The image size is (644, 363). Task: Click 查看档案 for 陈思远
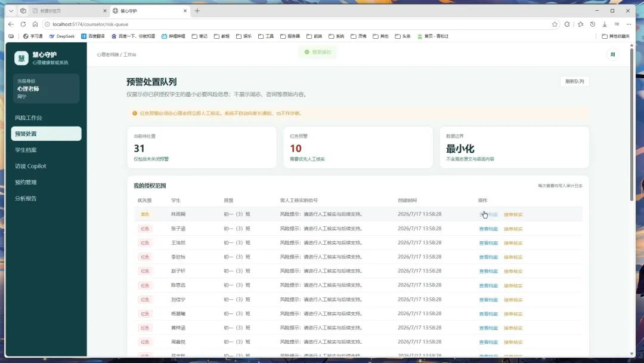pos(488,286)
